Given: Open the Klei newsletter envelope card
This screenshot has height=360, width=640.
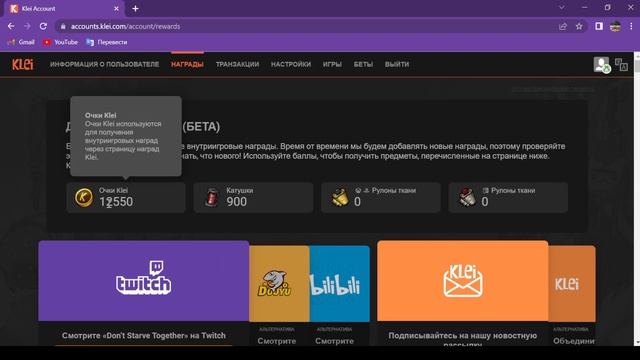Looking at the screenshot, I should coord(462,281).
